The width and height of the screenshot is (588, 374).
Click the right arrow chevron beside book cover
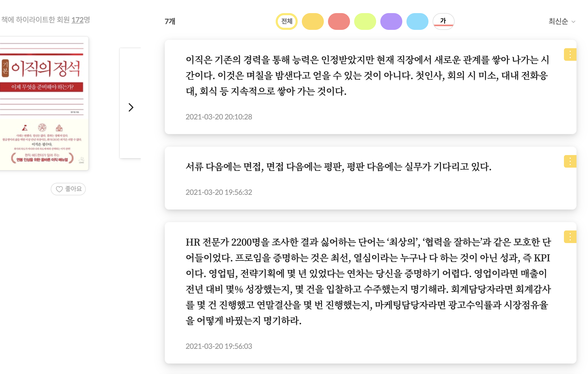pos(131,107)
